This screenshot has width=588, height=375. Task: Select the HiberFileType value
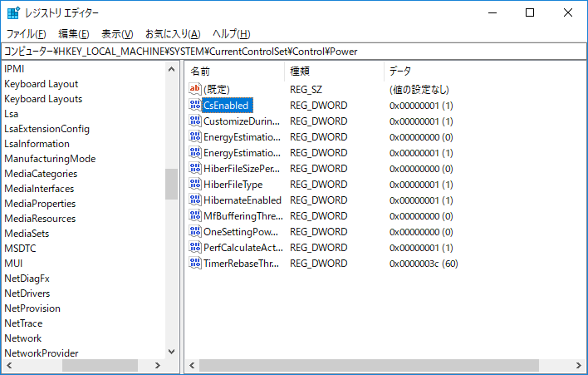coord(233,185)
